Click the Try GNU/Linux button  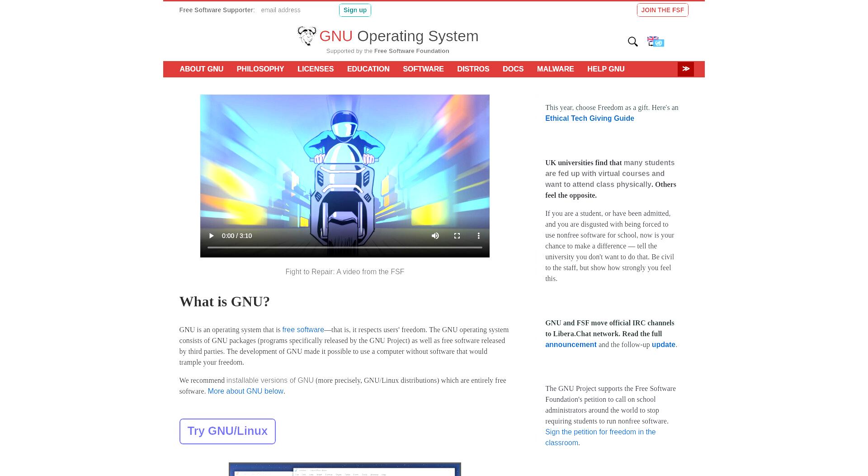click(x=227, y=431)
